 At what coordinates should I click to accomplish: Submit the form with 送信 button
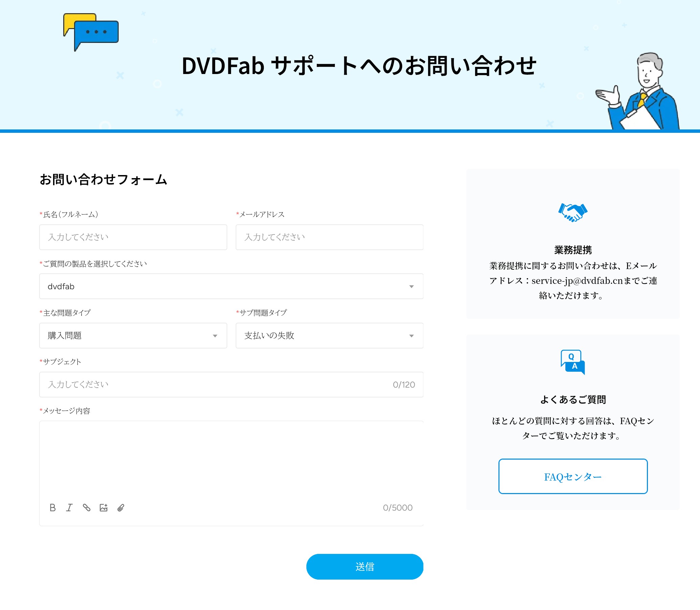tap(365, 567)
